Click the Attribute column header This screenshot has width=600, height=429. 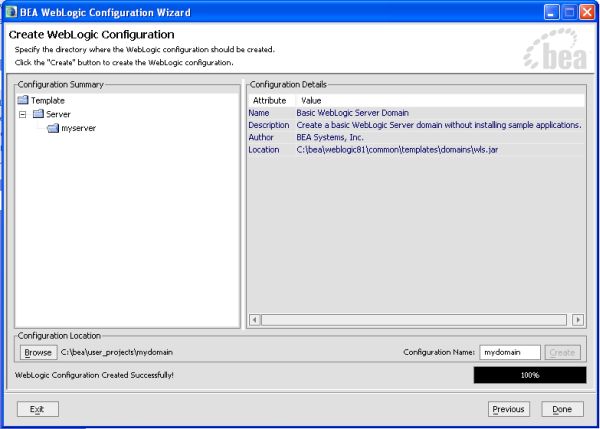coord(269,101)
